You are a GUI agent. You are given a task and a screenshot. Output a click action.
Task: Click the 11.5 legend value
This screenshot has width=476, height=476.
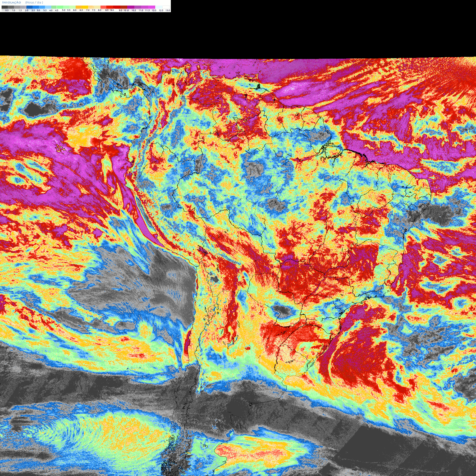coord(147,10)
